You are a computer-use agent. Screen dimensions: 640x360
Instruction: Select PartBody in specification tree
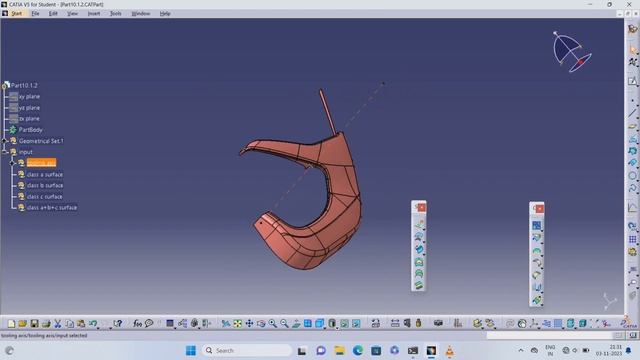click(31, 130)
